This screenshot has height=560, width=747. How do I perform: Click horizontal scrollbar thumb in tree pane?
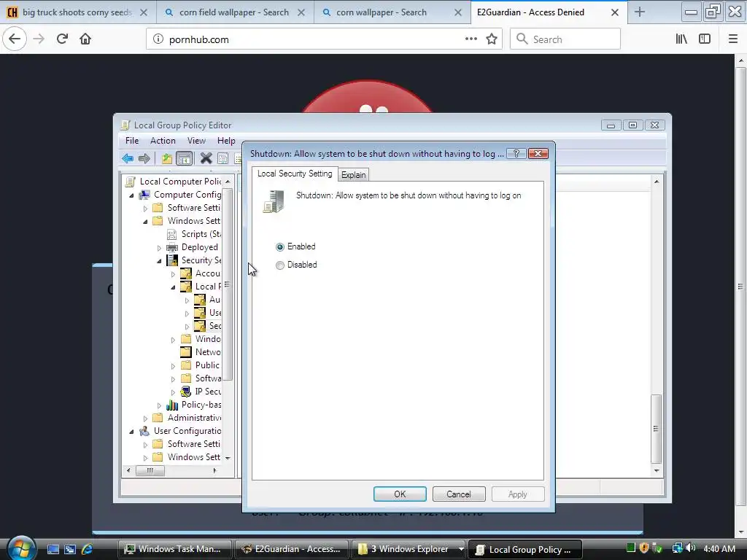pos(150,470)
